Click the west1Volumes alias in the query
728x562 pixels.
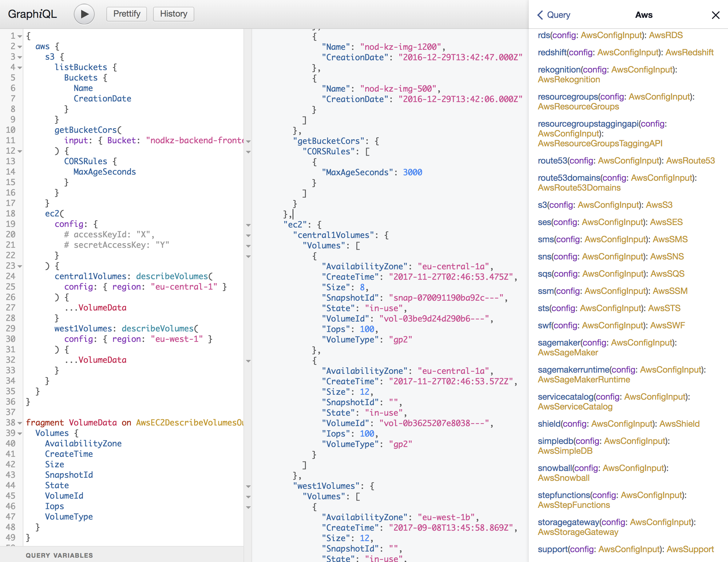coord(83,329)
